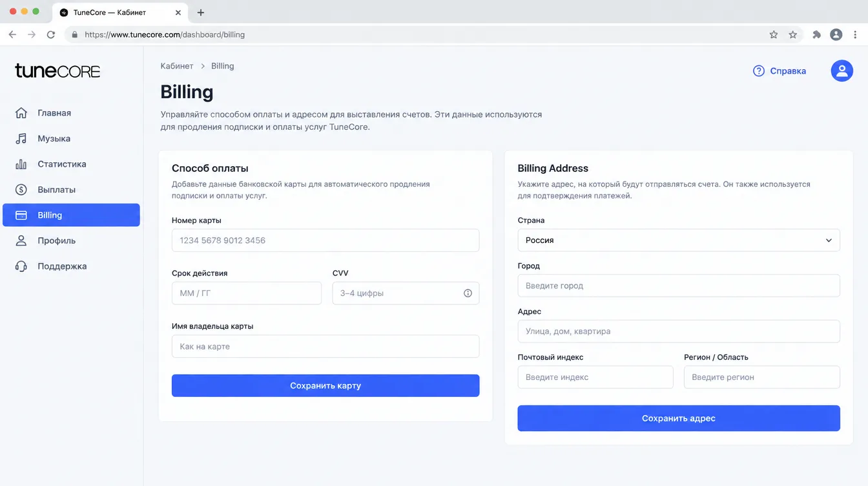
Task: Click the Сохранить адрес button
Action: coord(679,418)
